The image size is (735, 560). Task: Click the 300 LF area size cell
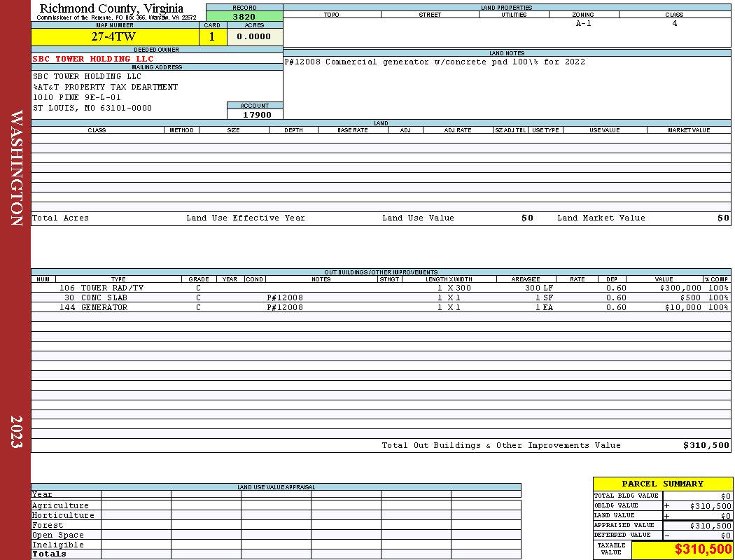pyautogui.click(x=539, y=288)
